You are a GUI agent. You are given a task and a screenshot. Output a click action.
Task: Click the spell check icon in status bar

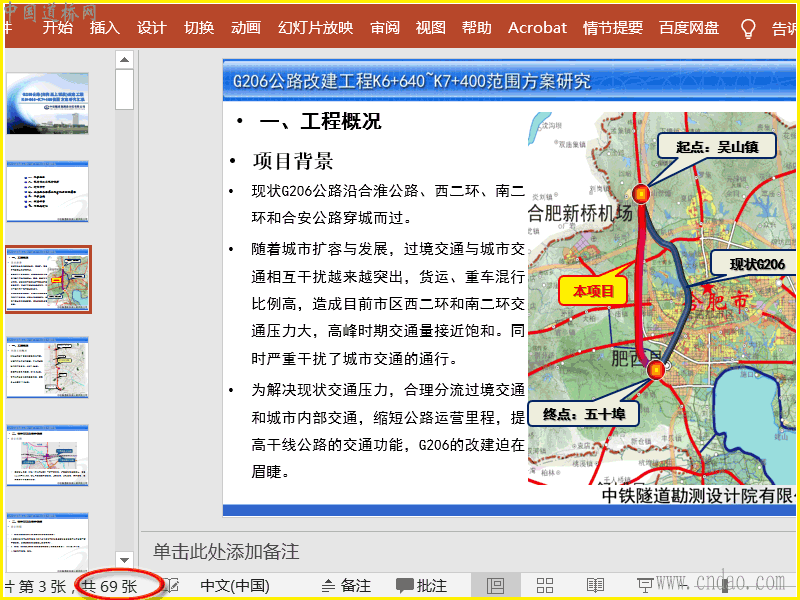click(172, 586)
